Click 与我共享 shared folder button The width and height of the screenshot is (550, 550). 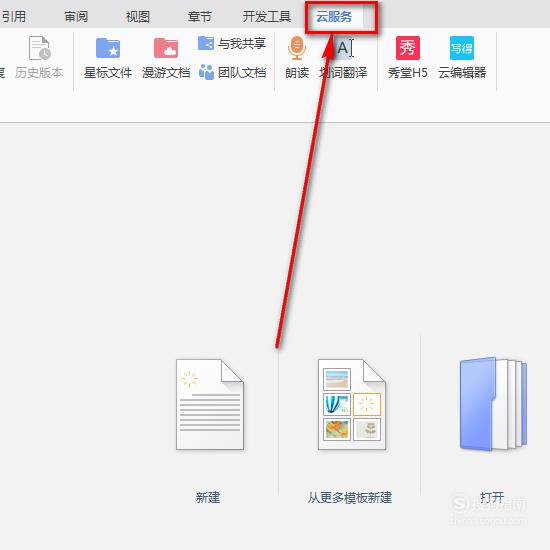(x=232, y=43)
